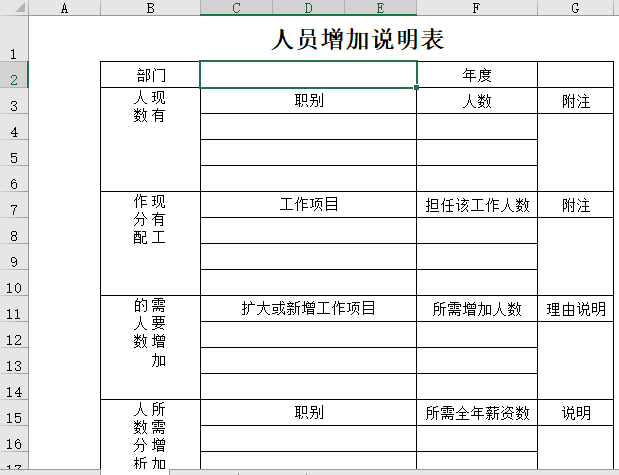The width and height of the screenshot is (619, 475).
Task: Click the 所需全年薪资数 cell
Action: coord(476,413)
